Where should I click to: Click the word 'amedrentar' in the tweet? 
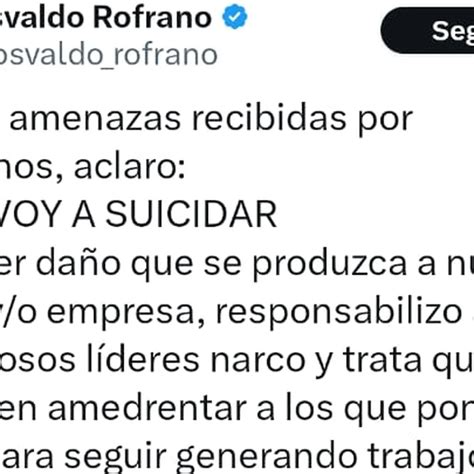pyautogui.click(x=147, y=408)
